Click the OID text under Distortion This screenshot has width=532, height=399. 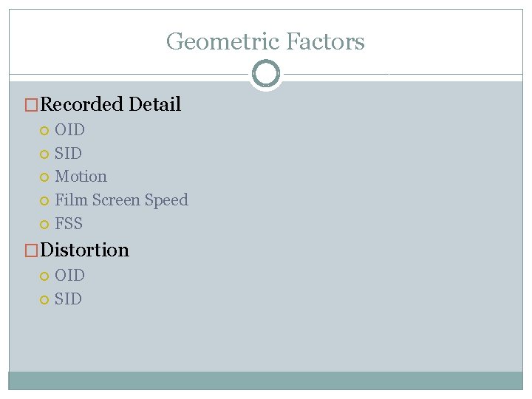coord(69,275)
